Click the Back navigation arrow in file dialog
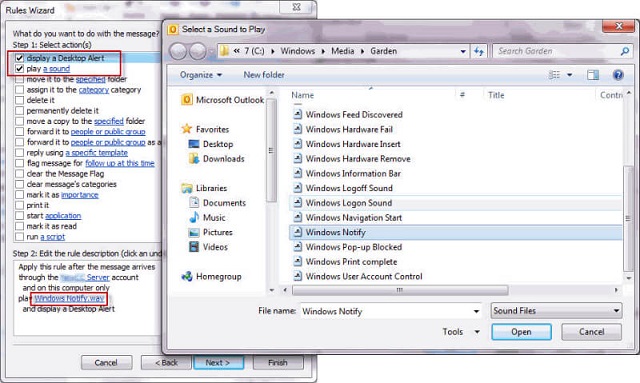 (x=178, y=51)
